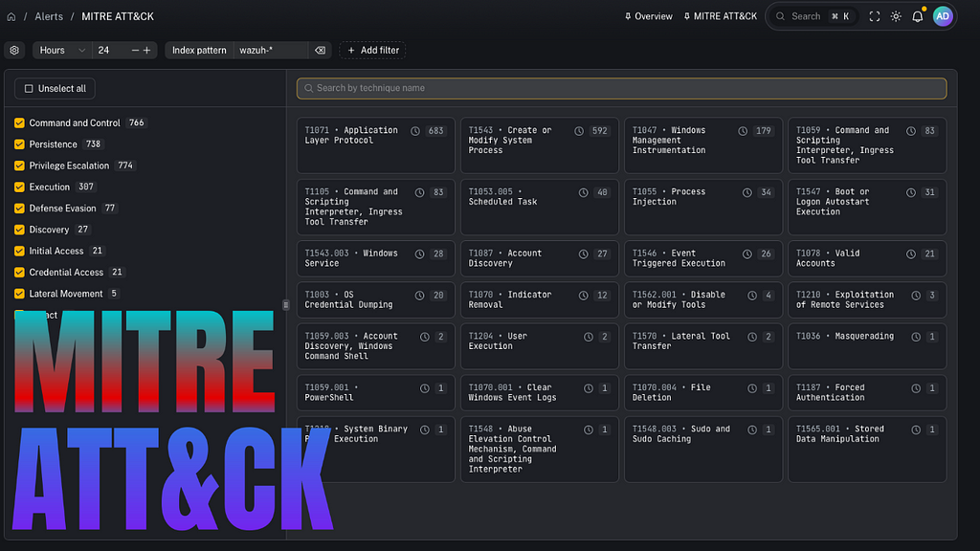The height and width of the screenshot is (551, 980).
Task: Clear the wazuh-* index pattern filter
Action: [320, 50]
